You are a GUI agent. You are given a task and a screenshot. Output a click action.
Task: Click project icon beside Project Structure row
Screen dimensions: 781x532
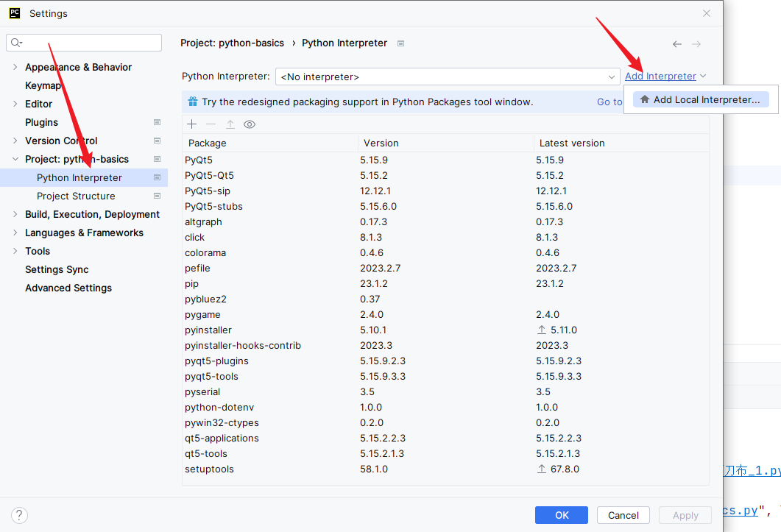pyautogui.click(x=157, y=196)
